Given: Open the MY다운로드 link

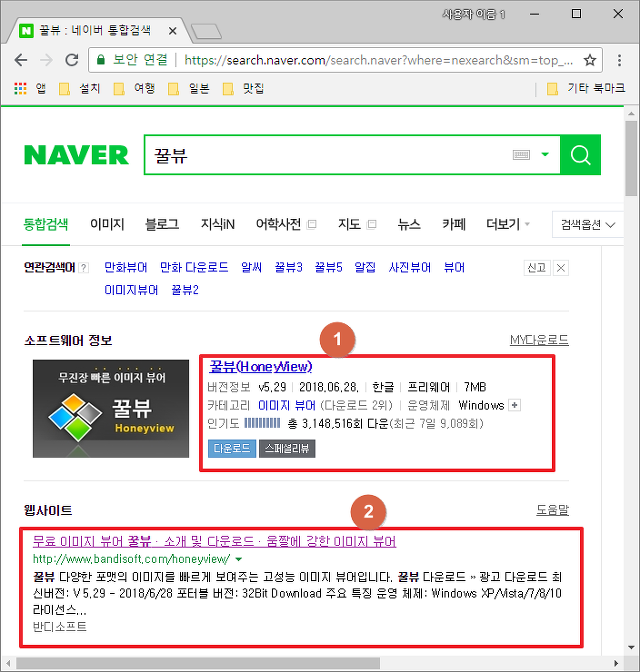Looking at the screenshot, I should coord(539,340).
